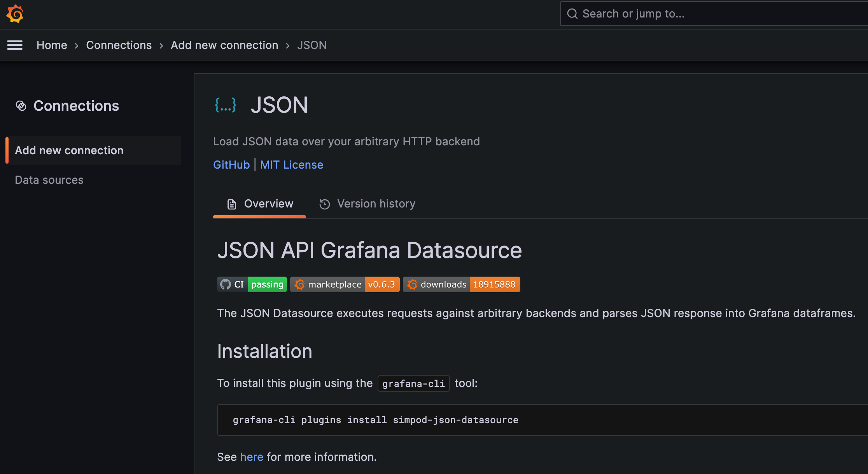Image resolution: width=868 pixels, height=474 pixels.
Task: Click the Grafana logo icon
Action: tap(15, 14)
